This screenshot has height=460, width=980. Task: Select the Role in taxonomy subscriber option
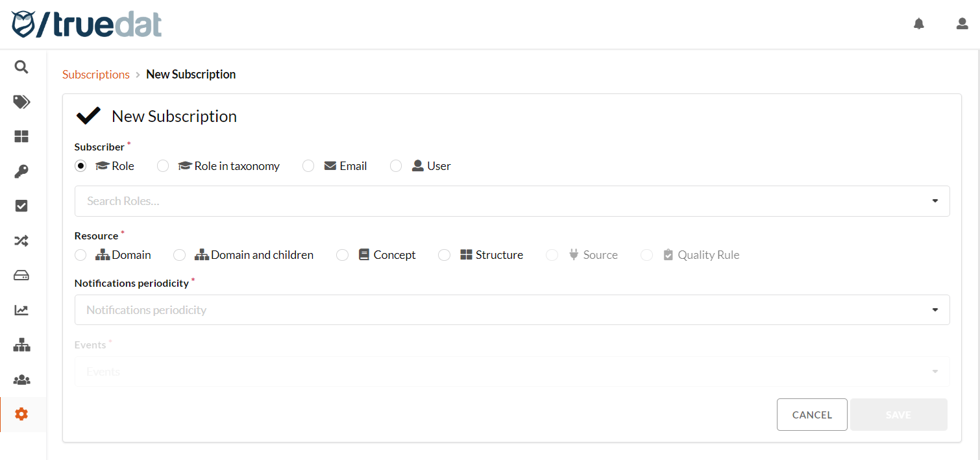click(162, 165)
